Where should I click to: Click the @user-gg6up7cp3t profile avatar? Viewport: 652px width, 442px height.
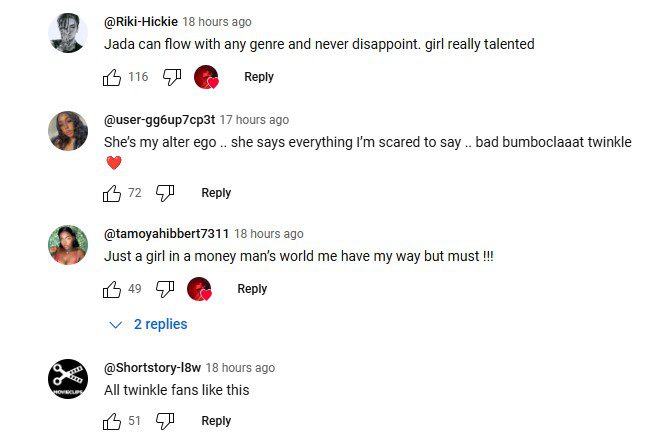[x=68, y=131]
